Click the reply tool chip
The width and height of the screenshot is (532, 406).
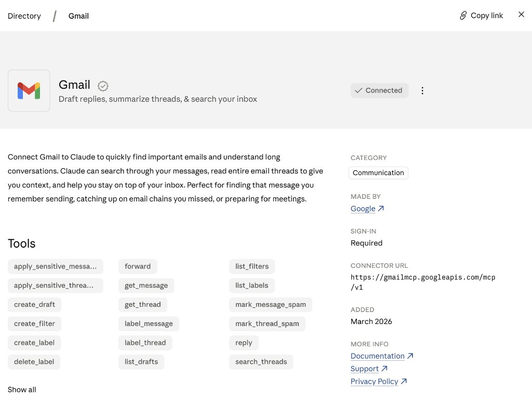click(244, 343)
